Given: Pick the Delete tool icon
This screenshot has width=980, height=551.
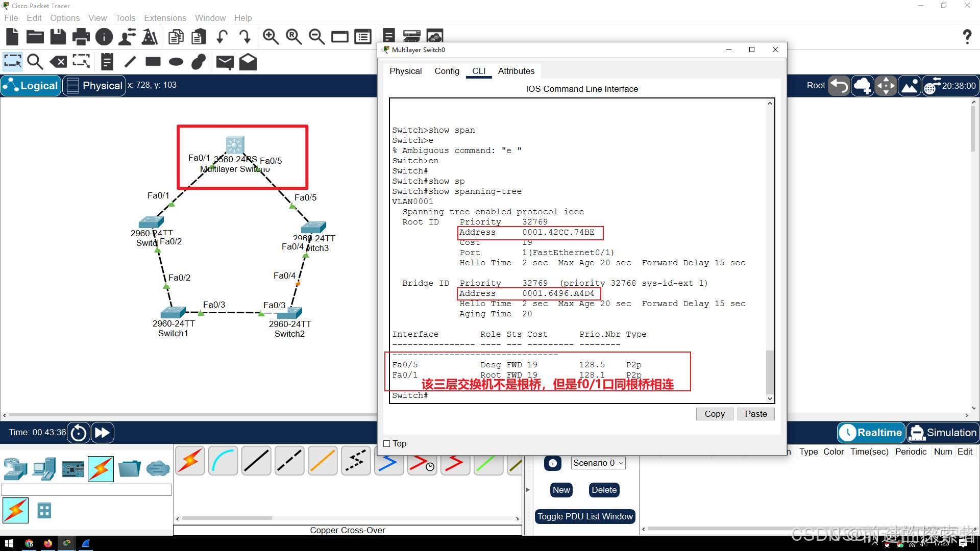Looking at the screenshot, I should point(58,62).
